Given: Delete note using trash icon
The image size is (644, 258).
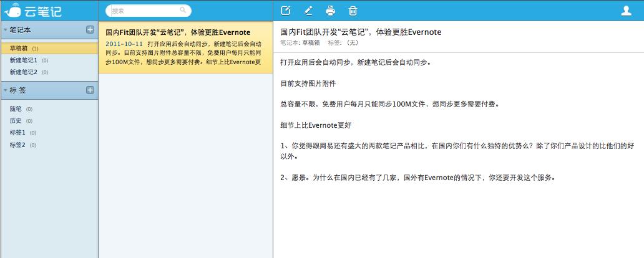Looking at the screenshot, I should tap(353, 11).
